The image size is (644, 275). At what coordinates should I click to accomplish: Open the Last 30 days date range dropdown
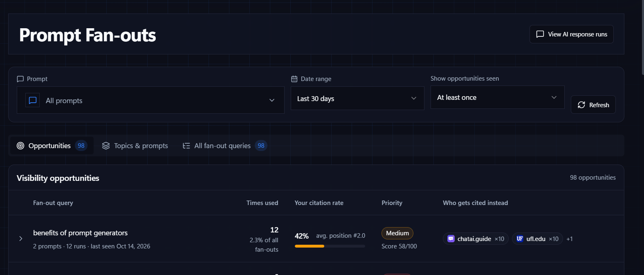pyautogui.click(x=357, y=99)
